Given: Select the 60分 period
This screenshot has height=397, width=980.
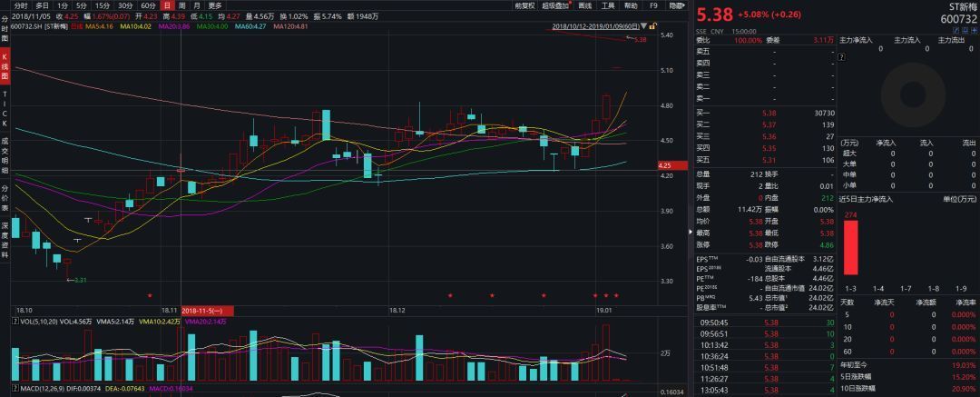Looking at the screenshot, I should (147, 5).
